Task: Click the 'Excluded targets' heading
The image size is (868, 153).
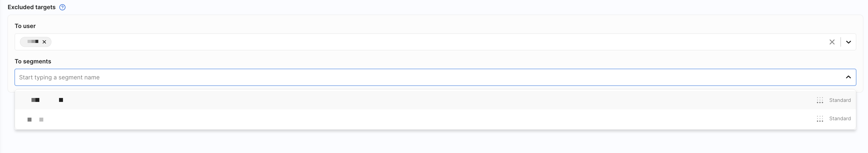Action: pos(31,7)
